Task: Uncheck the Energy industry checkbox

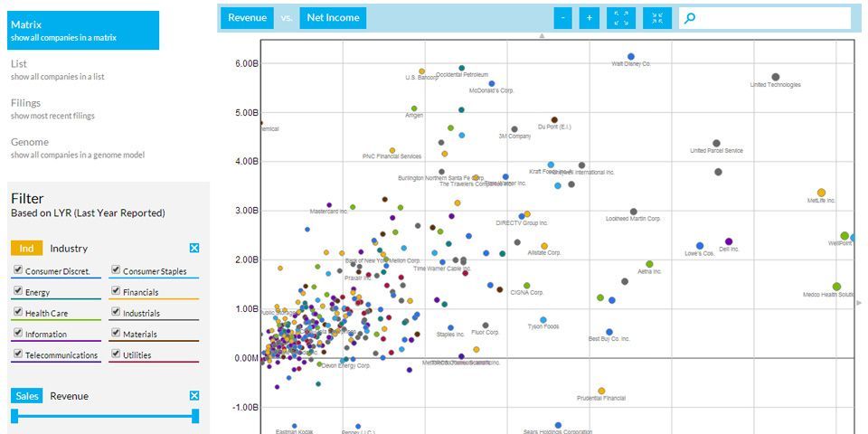Action: [18, 290]
